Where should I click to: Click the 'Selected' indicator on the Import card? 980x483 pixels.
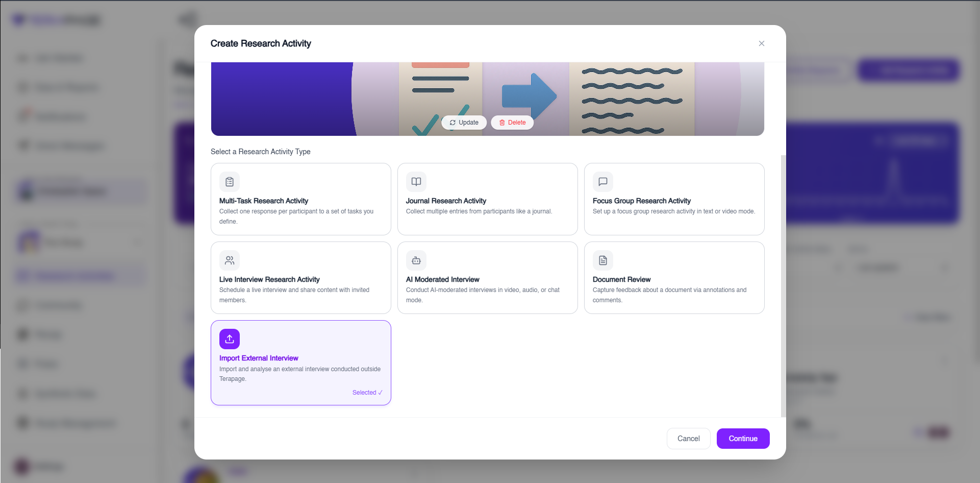click(367, 393)
